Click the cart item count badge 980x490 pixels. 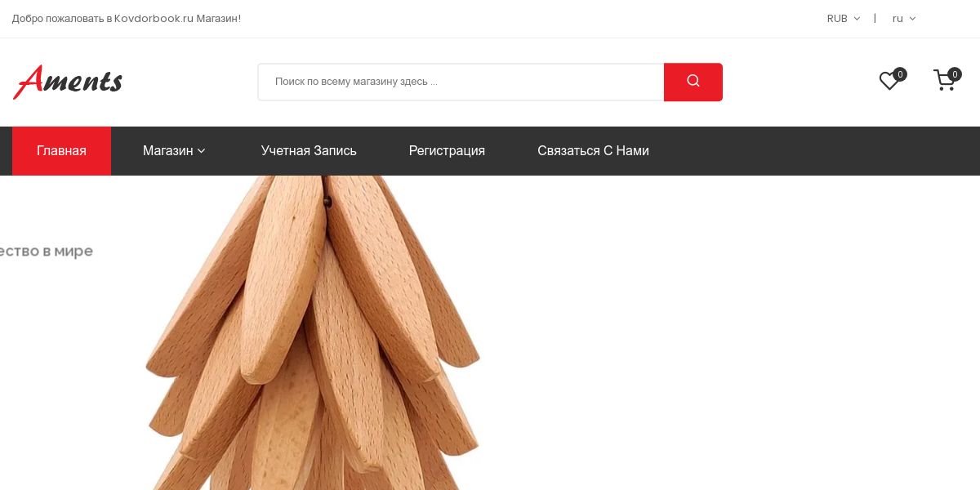click(955, 74)
